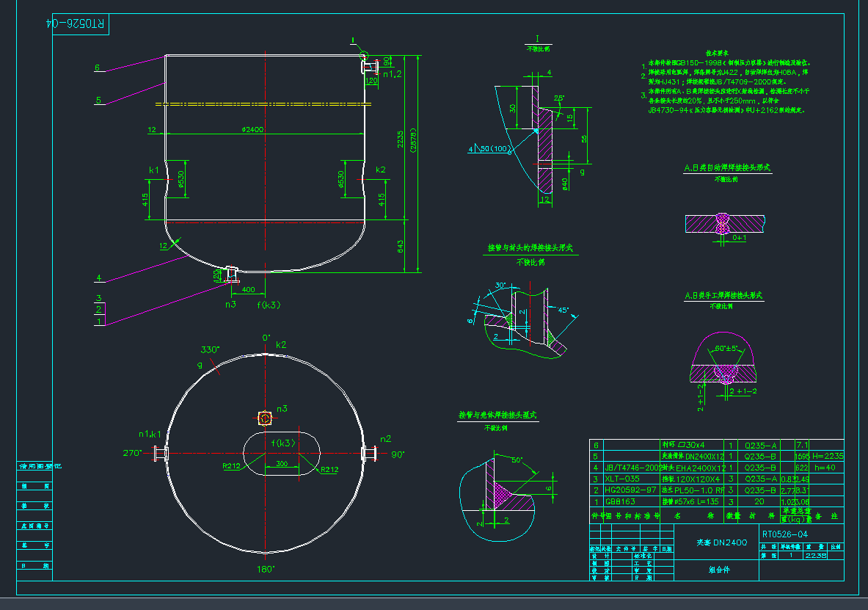Click the drawing number RT0526-04 in title block
868x610 pixels.
787,534
